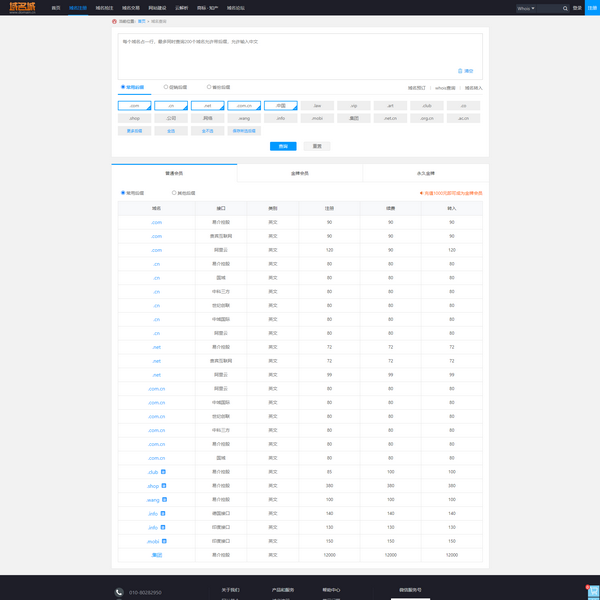Click the blue badge icon next to .club
Screen dimensions: 600x600
[164, 471]
